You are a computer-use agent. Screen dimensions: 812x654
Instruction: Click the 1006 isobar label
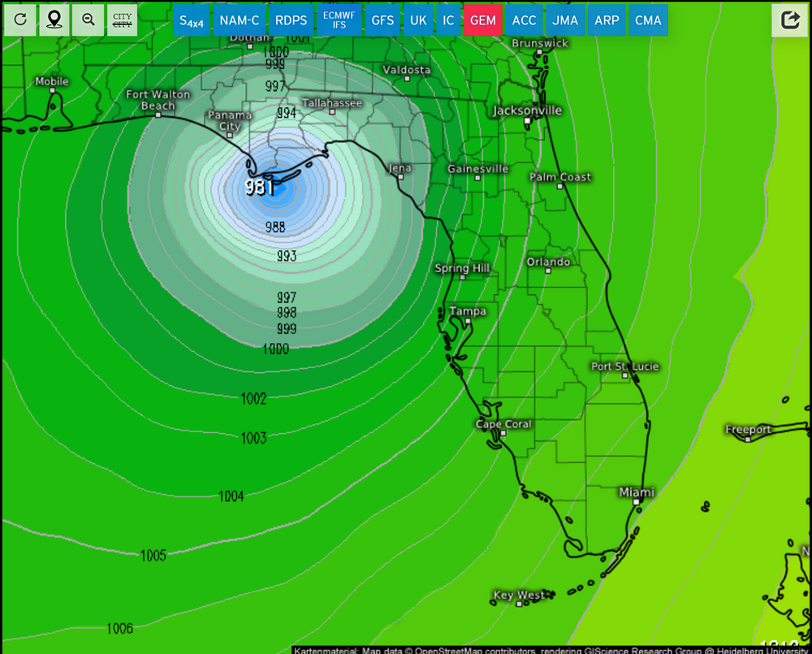[x=119, y=629]
